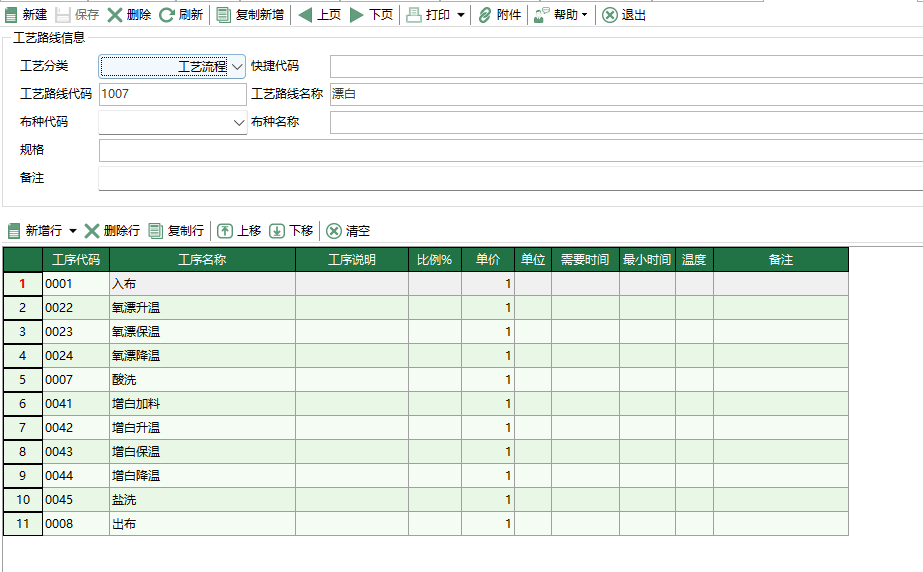Click the 氧漂保温 cell

(202, 332)
